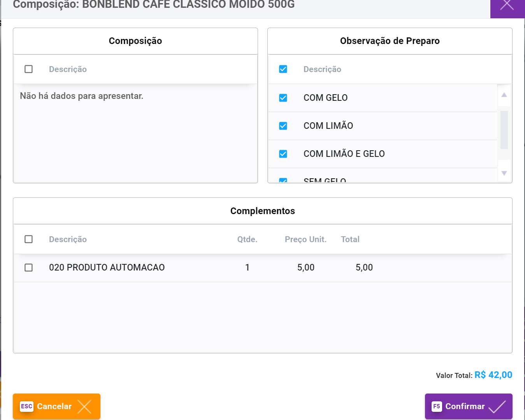Toggle select-all checkbox in Composição header

click(x=28, y=69)
